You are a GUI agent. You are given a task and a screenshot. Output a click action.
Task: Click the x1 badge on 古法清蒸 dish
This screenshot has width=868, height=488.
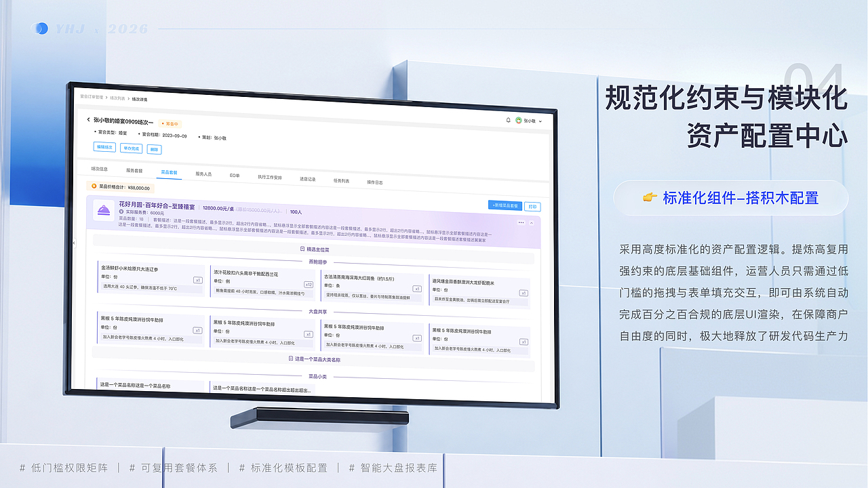tap(417, 289)
